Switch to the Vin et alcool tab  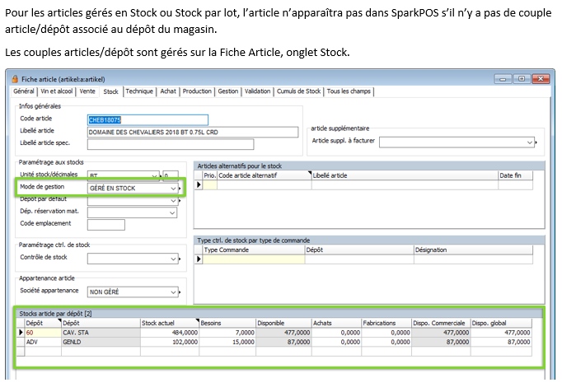tap(57, 91)
